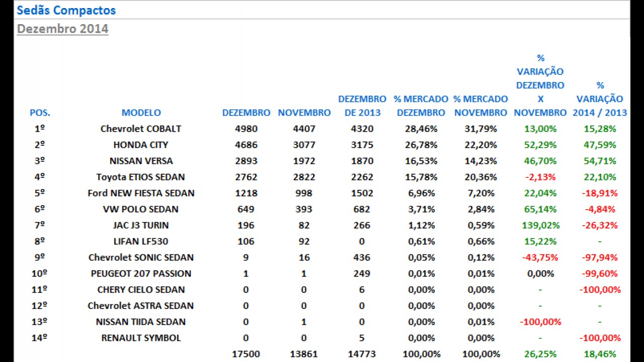The height and width of the screenshot is (362, 644).
Task: Select the '26,25%' total variation cell
Action: click(540, 354)
